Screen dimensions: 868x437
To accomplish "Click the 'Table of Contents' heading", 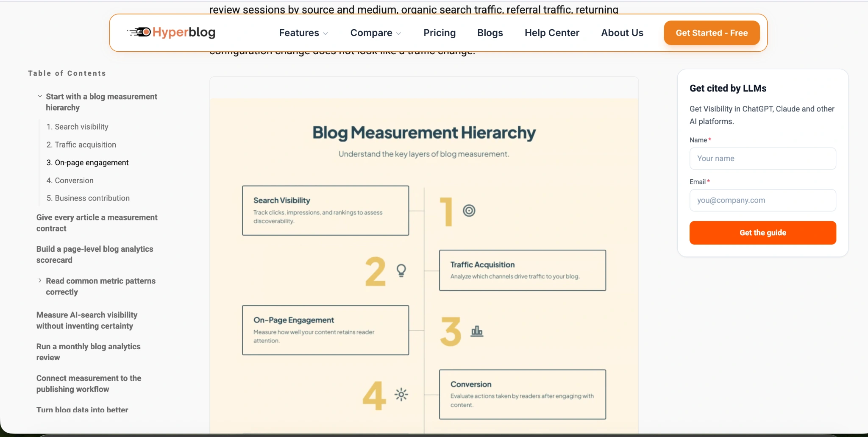I will click(x=67, y=73).
